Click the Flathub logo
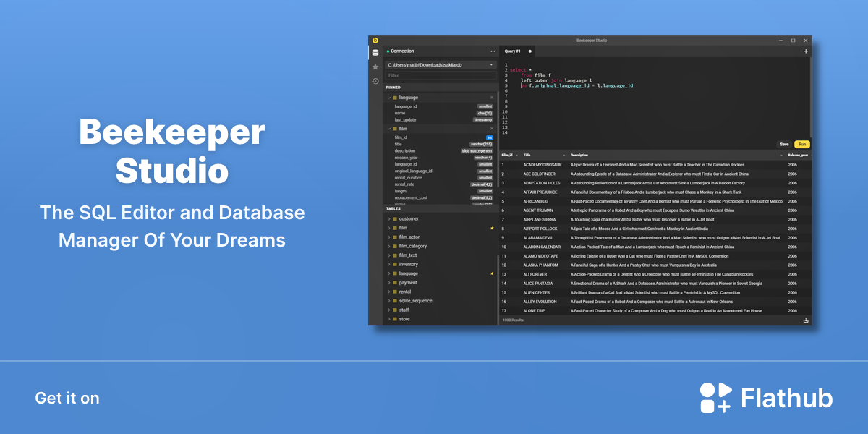The image size is (868, 434). 766,398
